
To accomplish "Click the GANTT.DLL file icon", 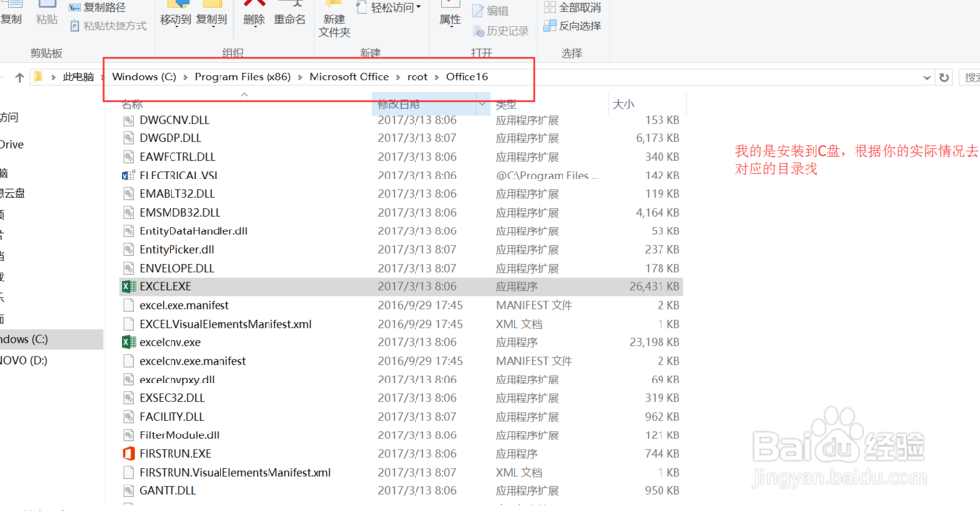I will tap(128, 491).
